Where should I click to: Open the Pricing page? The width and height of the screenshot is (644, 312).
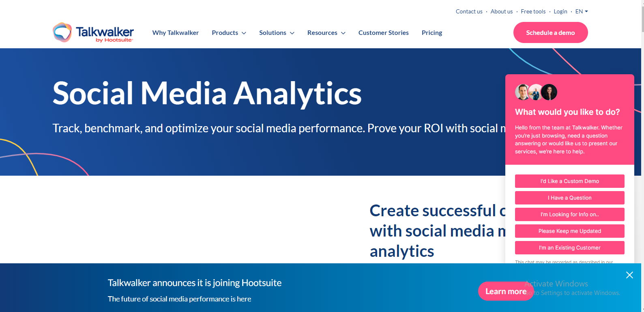(431, 32)
